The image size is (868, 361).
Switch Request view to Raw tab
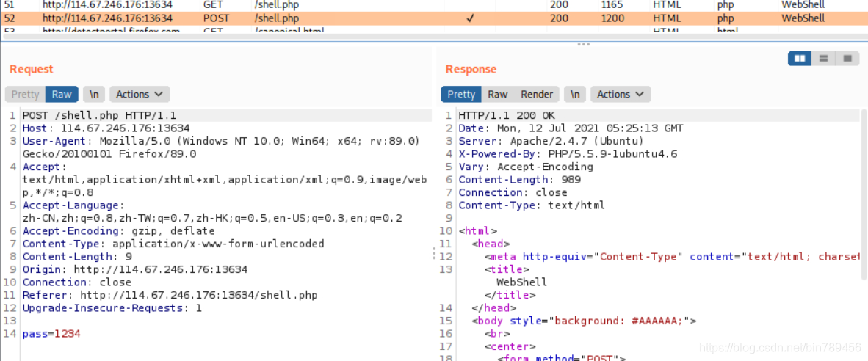[x=62, y=94]
